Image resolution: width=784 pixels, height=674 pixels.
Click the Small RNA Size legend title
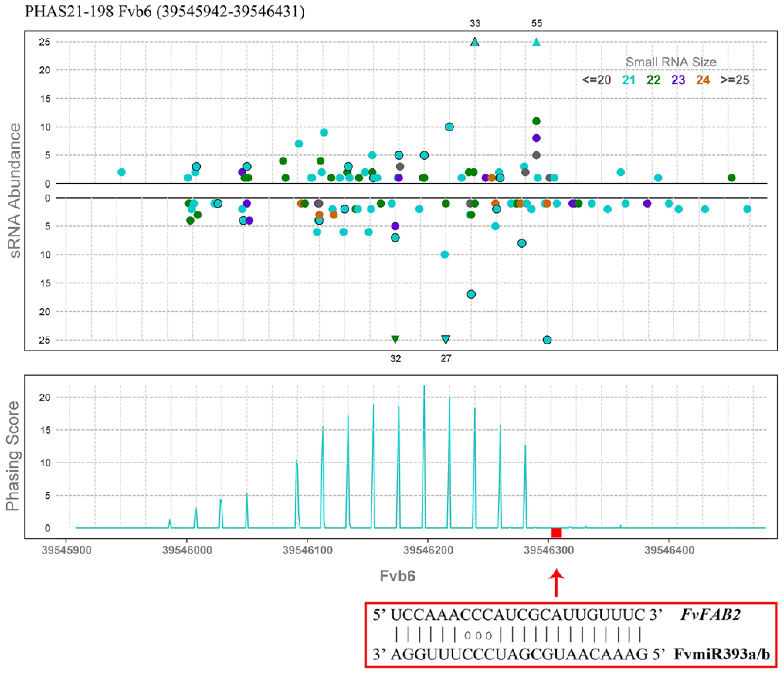click(x=671, y=62)
